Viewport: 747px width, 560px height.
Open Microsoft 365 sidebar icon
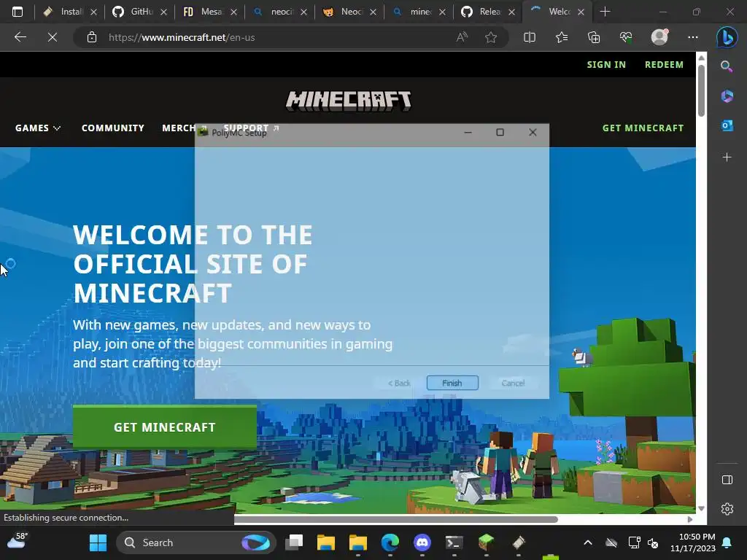click(727, 96)
